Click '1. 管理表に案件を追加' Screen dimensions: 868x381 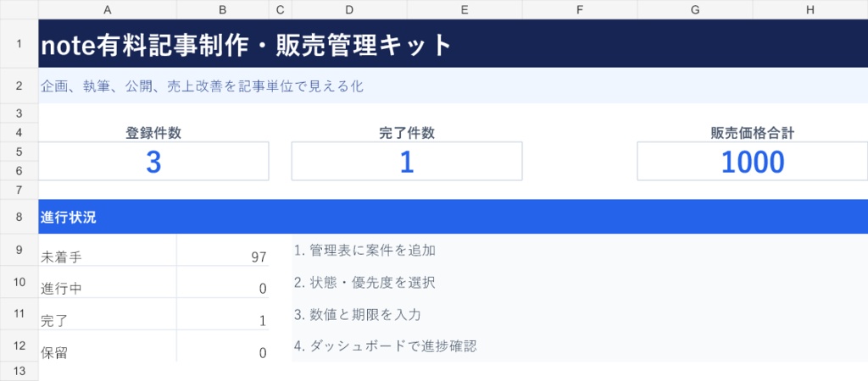click(364, 251)
